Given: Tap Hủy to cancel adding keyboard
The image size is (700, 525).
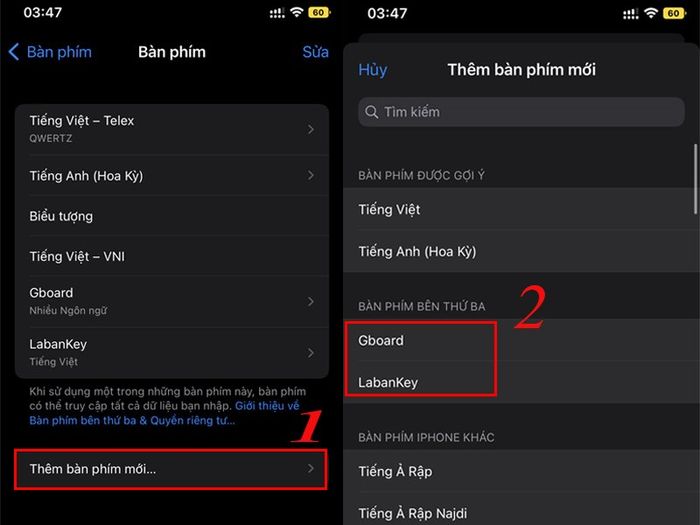Looking at the screenshot, I should pyautogui.click(x=373, y=70).
